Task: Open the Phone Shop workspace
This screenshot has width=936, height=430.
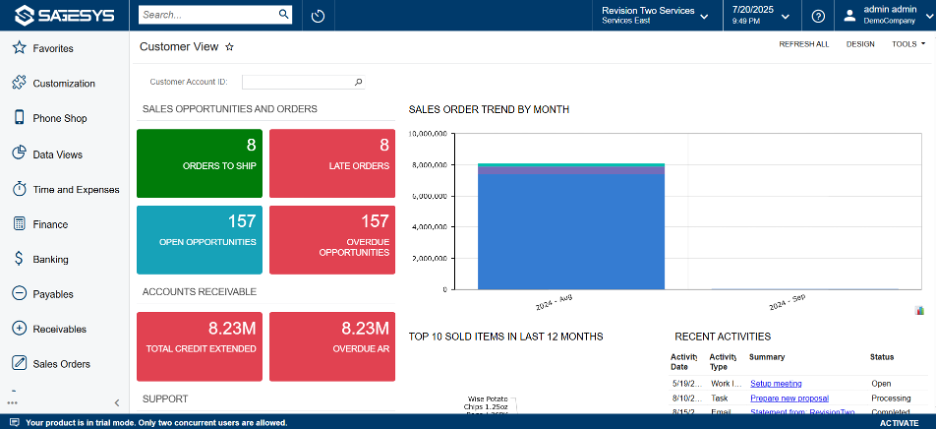Action: [59, 118]
